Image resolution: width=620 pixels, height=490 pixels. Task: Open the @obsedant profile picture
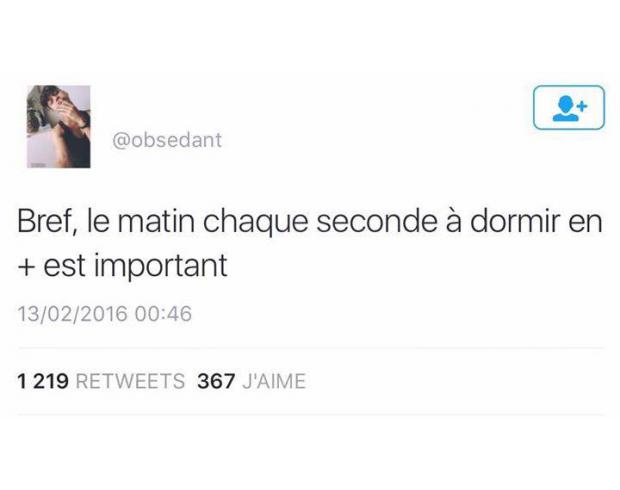coord(59,127)
